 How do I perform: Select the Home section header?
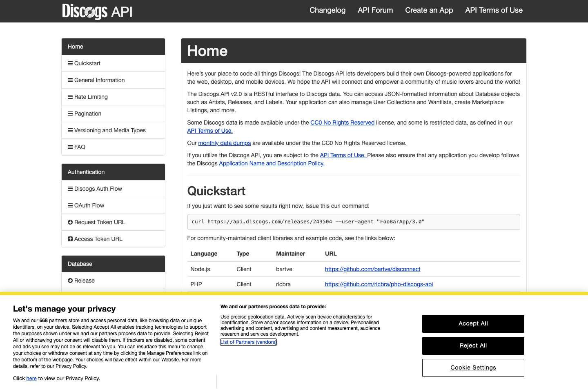[x=113, y=46]
